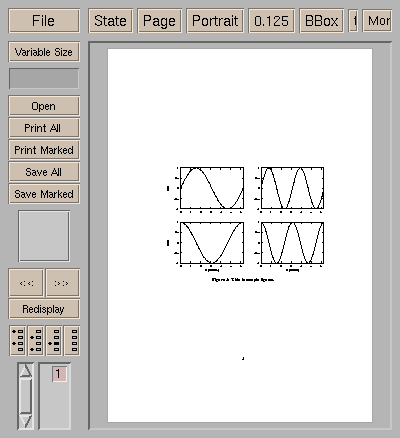Select page 1 in the page list
Viewport: 400px width, 438px height.
59,374
